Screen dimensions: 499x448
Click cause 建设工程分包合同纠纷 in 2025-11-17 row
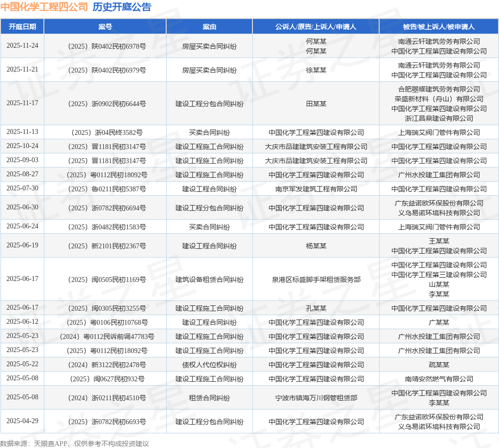(x=210, y=104)
